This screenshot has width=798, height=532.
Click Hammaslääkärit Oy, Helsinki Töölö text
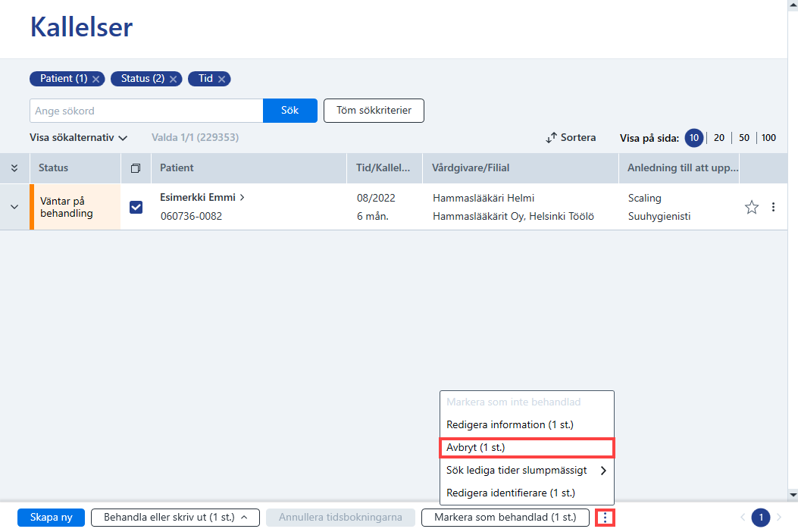click(514, 217)
